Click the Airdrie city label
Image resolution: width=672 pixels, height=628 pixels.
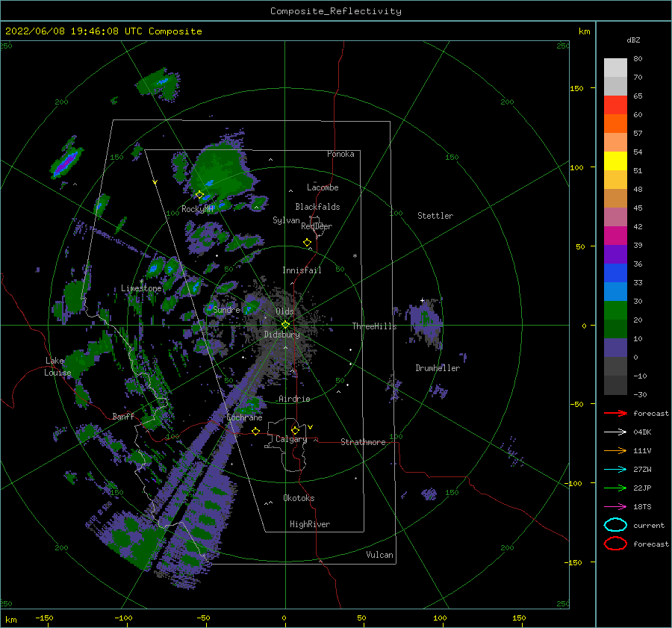[x=294, y=399]
